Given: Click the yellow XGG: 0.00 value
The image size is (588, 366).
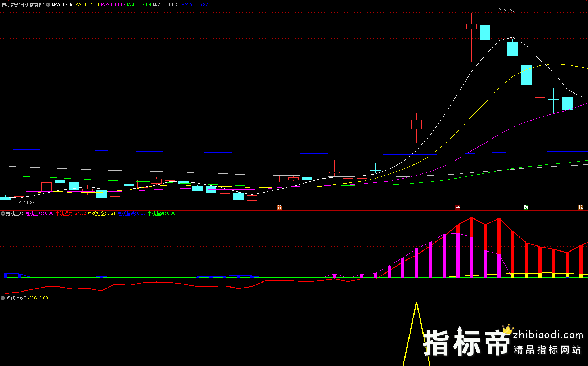Looking at the screenshot, I should 38,298.
